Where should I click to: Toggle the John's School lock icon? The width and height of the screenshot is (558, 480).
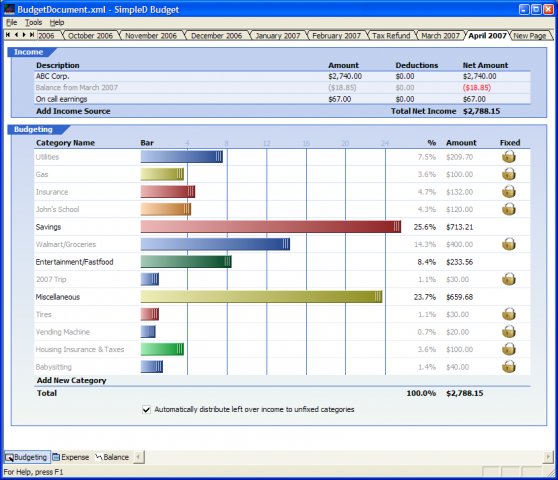[509, 209]
